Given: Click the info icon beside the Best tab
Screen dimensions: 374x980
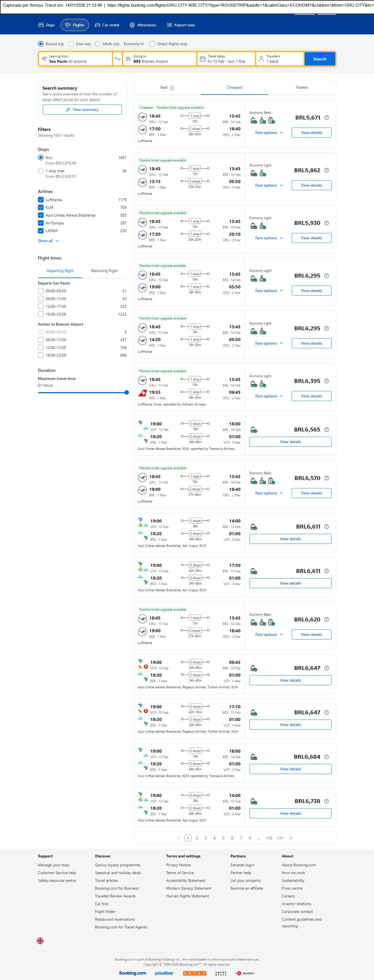Looking at the screenshot, I should coord(172,88).
